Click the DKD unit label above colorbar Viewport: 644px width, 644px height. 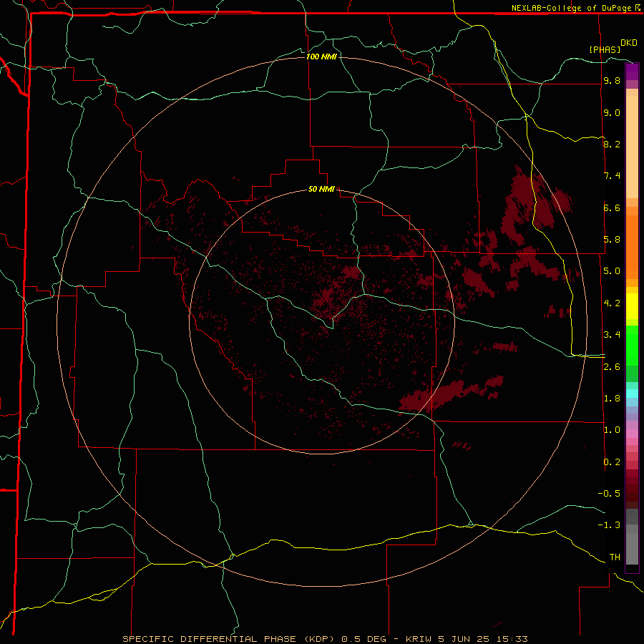(629, 43)
